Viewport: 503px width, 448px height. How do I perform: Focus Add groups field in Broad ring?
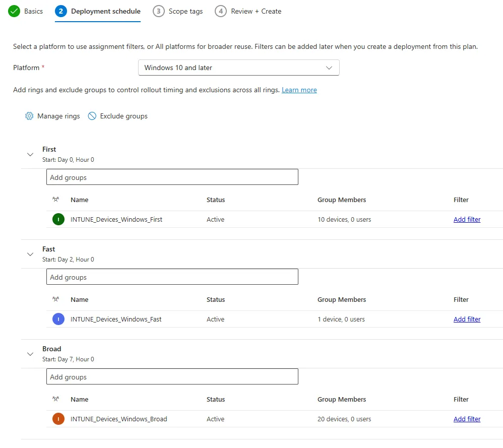pos(172,376)
